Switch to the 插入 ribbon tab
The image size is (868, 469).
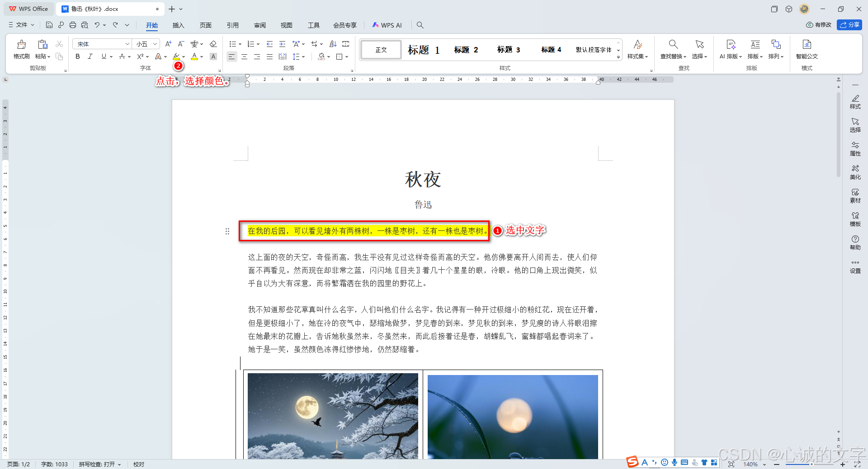point(178,25)
